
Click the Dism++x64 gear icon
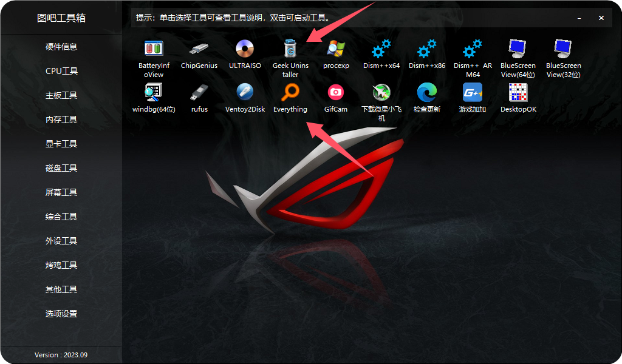pos(381,49)
